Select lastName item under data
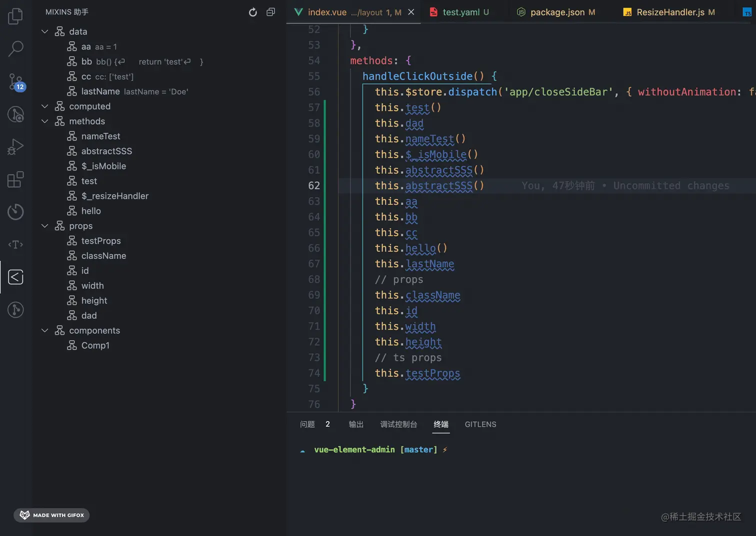 coord(159,92)
